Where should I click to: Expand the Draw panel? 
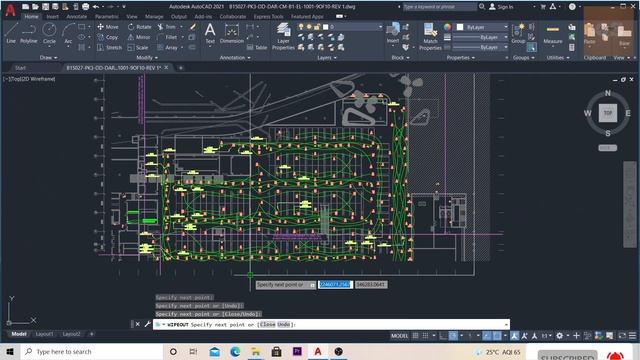49,58
